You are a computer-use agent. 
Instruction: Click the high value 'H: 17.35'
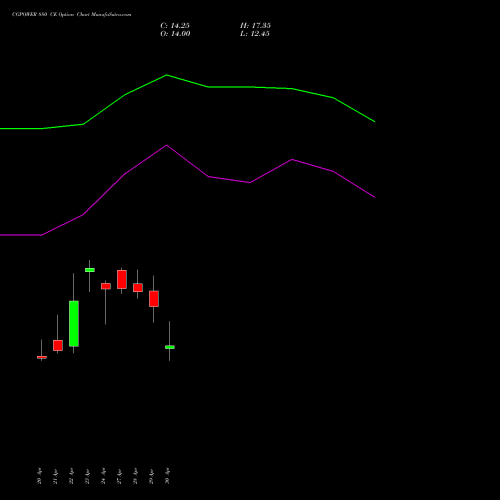(x=255, y=26)
